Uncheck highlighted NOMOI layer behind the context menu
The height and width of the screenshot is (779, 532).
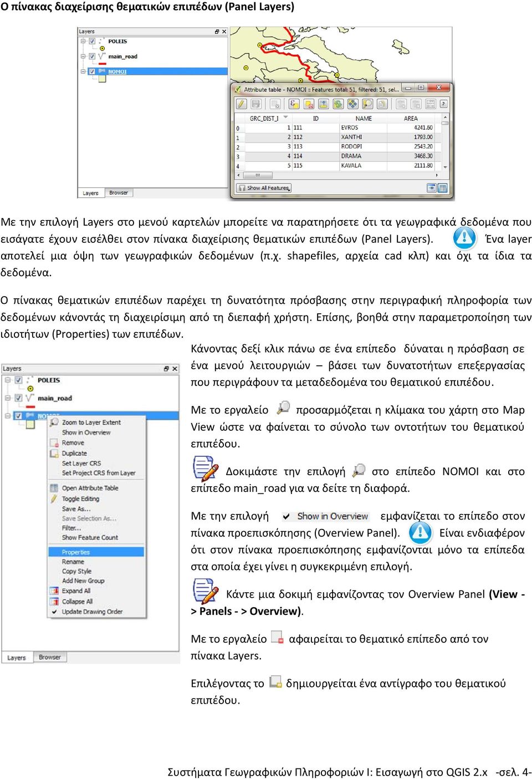point(18,415)
